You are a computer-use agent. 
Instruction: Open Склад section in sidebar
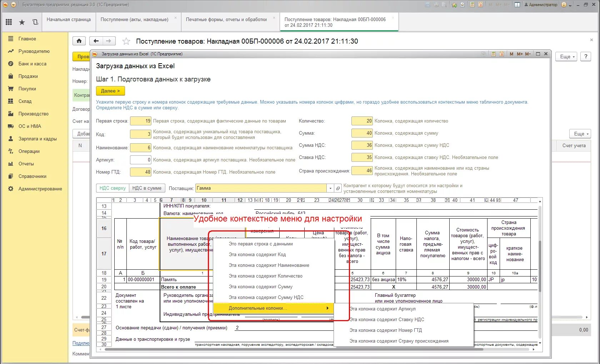click(25, 101)
